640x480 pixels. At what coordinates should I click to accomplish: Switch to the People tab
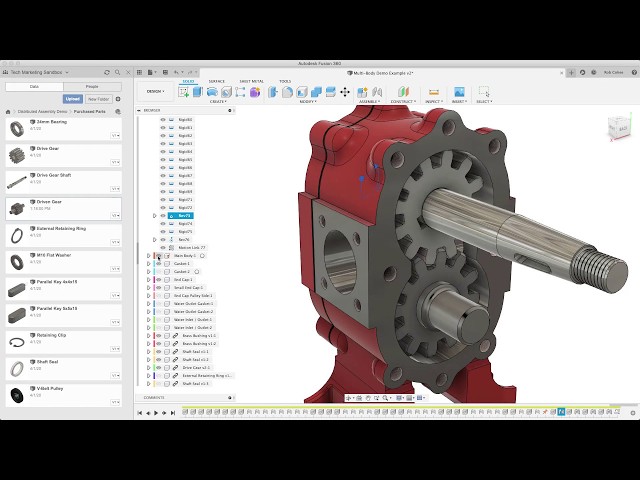[x=92, y=87]
